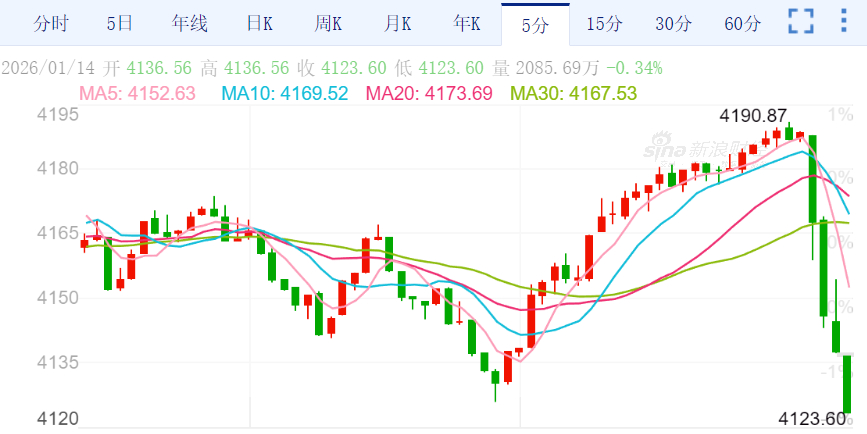The width and height of the screenshot is (867, 434).
Task: Click the opening price 4136.56 after 开
Action: click(x=159, y=69)
